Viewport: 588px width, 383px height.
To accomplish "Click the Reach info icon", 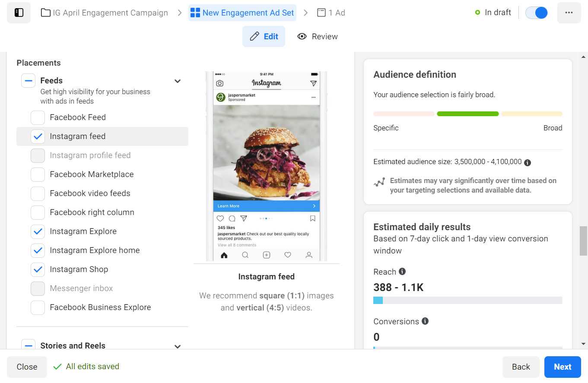I will [402, 272].
